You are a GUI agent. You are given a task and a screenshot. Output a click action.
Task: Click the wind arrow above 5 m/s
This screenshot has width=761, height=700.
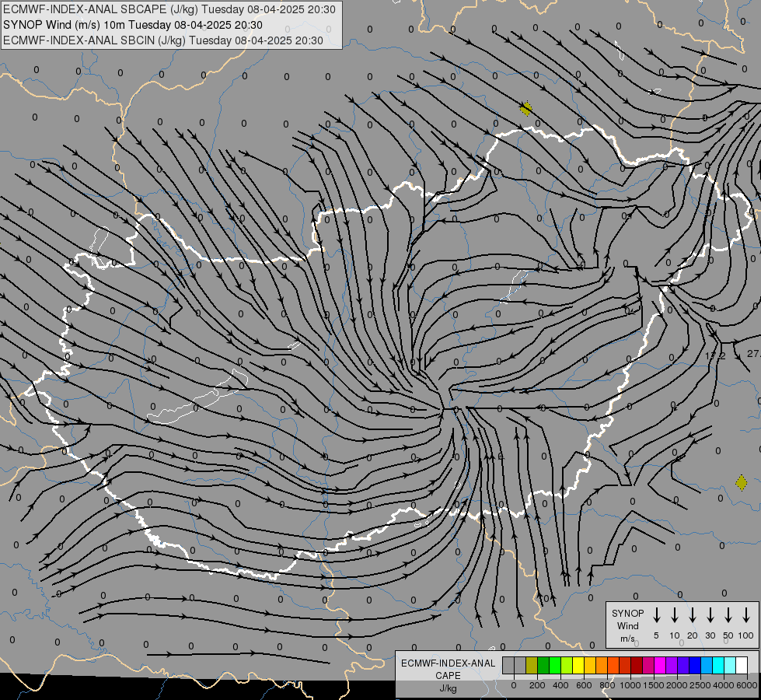tap(656, 615)
